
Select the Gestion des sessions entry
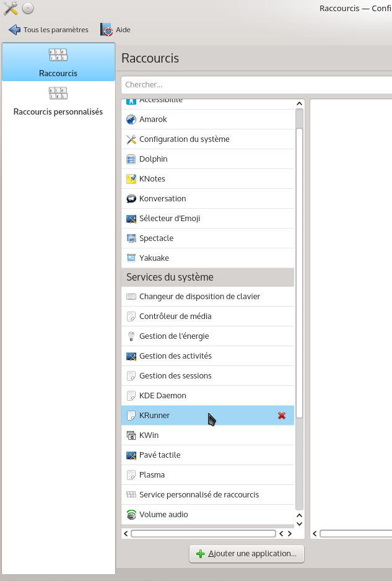[x=208, y=376]
